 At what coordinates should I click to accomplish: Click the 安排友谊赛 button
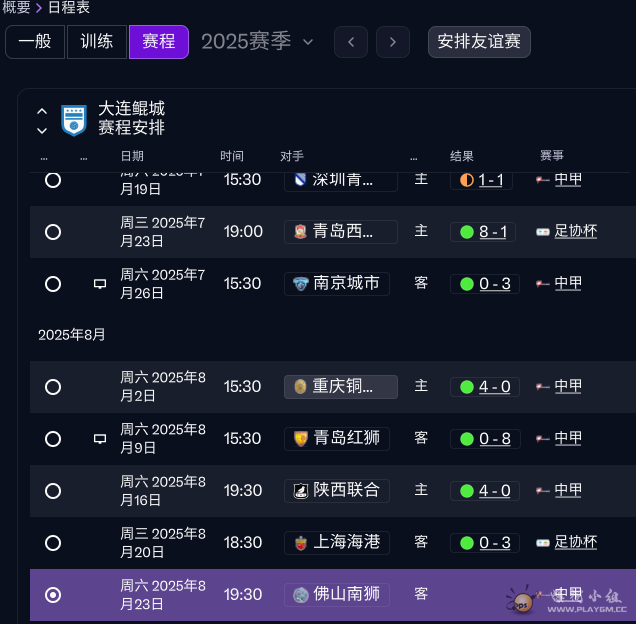pyautogui.click(x=479, y=42)
